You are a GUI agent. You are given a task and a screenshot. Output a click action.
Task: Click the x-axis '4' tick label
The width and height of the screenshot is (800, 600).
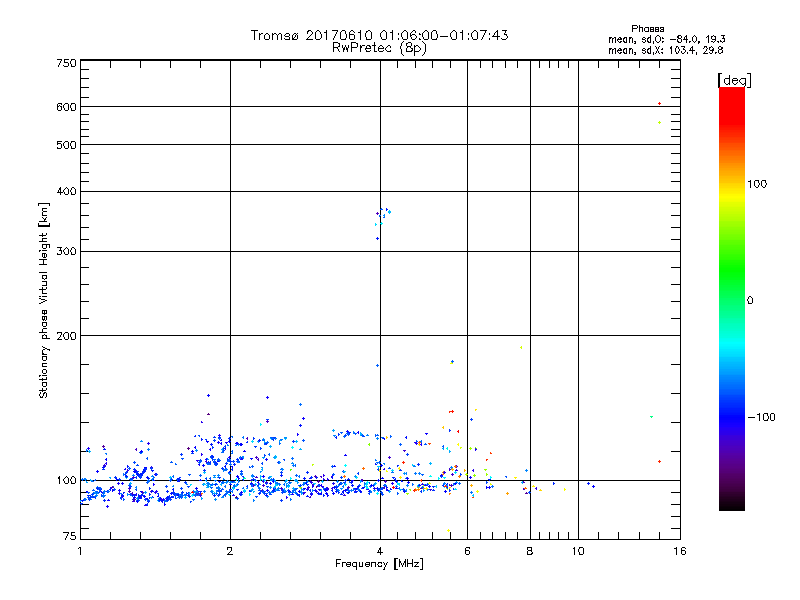pyautogui.click(x=380, y=551)
